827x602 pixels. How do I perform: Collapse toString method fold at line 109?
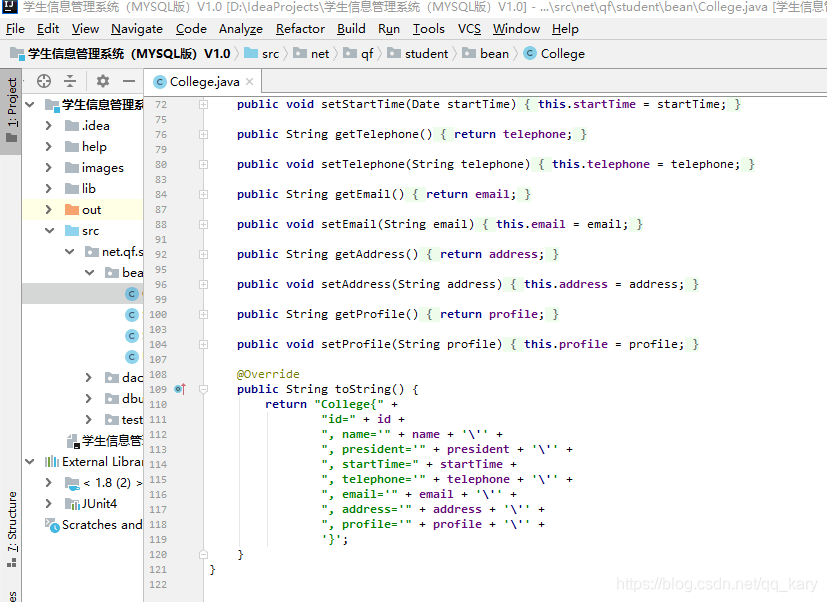click(x=203, y=389)
